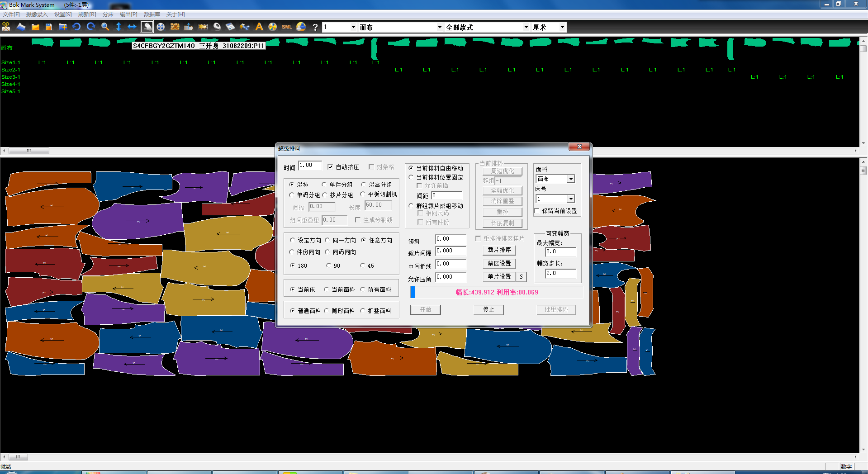The width and height of the screenshot is (868, 474).
Task: Click the 时间 input field
Action: [310, 166]
